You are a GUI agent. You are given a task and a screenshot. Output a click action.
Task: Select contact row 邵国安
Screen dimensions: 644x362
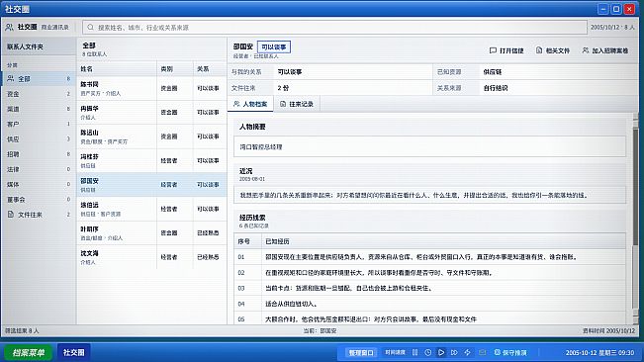coord(151,185)
